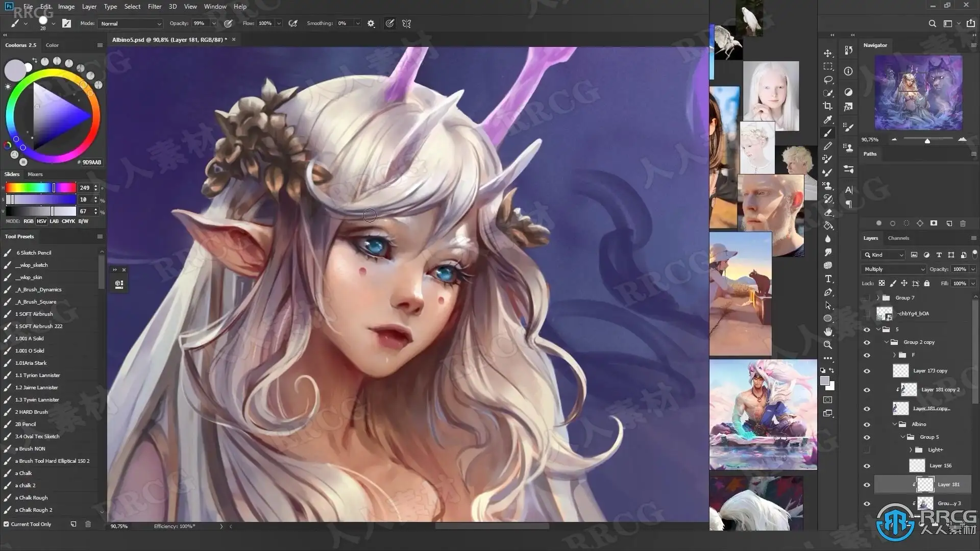Select the Lasso tool
This screenshot has height=551, width=980.
click(x=828, y=80)
